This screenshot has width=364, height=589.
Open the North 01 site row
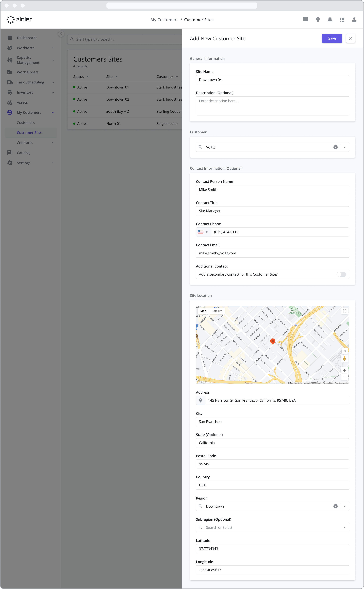coord(125,124)
